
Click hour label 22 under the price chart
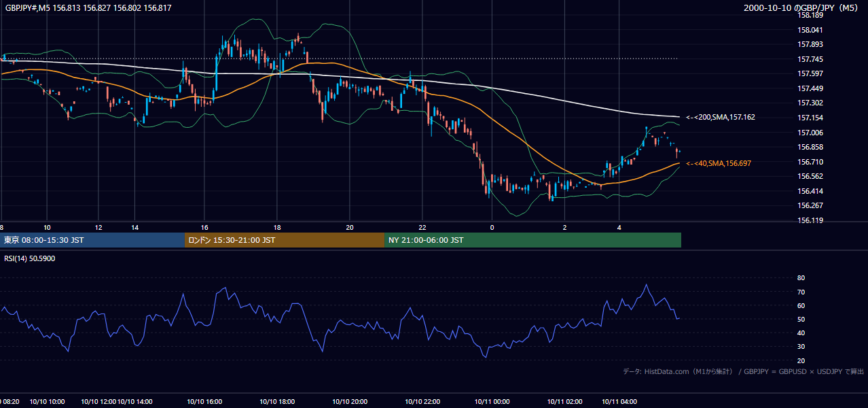click(422, 227)
